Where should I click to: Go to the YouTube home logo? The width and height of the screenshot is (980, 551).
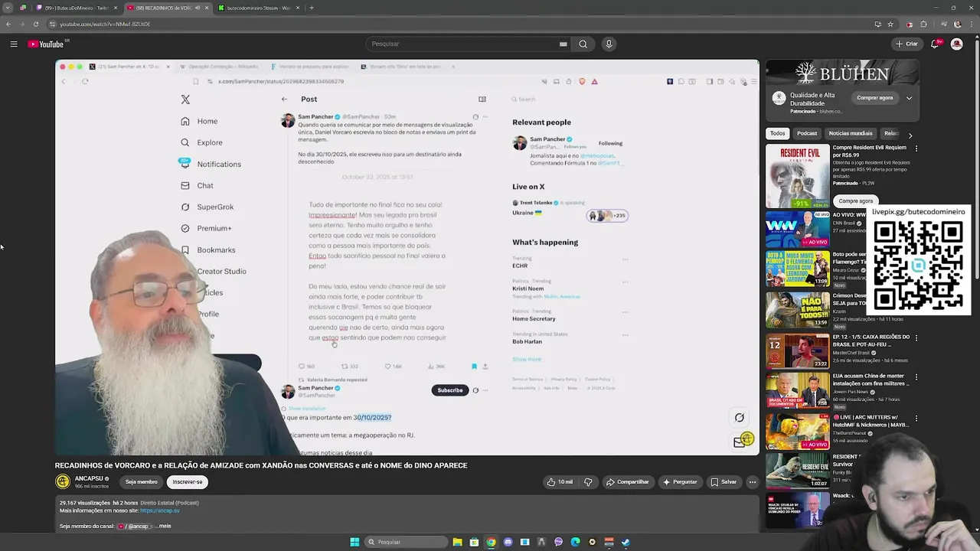click(x=47, y=44)
